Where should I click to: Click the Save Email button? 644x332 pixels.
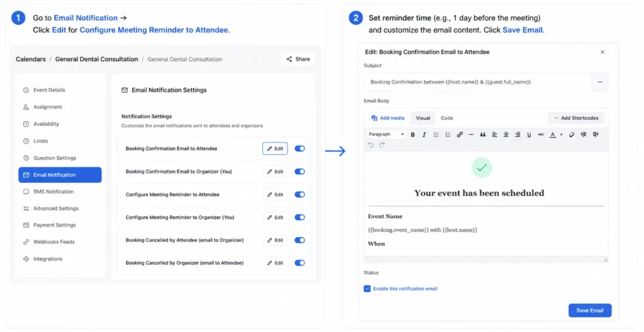pos(590,311)
